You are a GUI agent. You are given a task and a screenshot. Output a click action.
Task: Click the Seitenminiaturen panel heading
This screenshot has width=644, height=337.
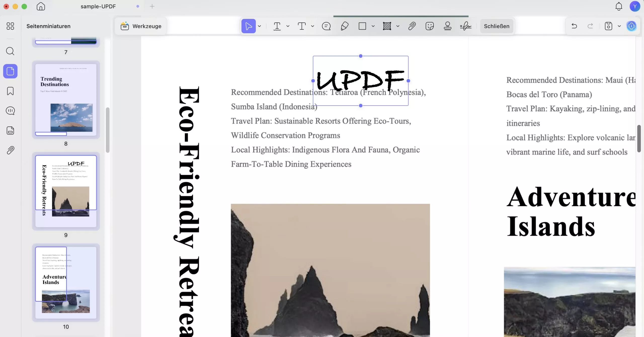coord(49,26)
